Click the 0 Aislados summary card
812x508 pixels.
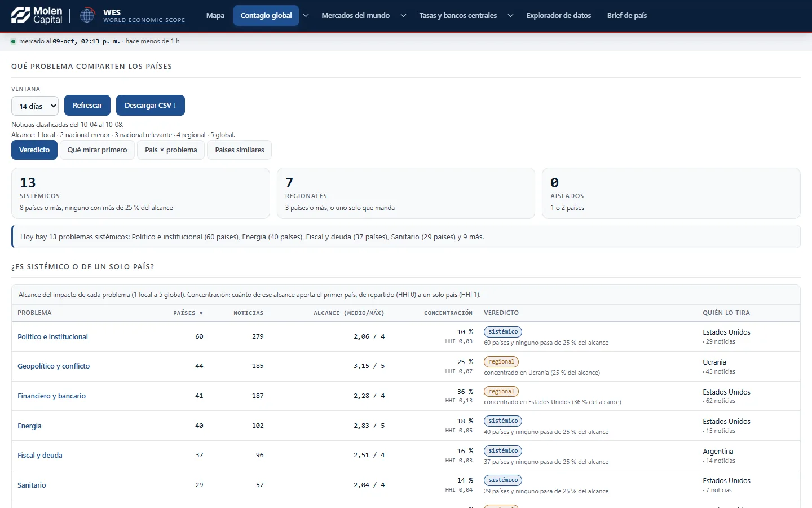click(671, 193)
